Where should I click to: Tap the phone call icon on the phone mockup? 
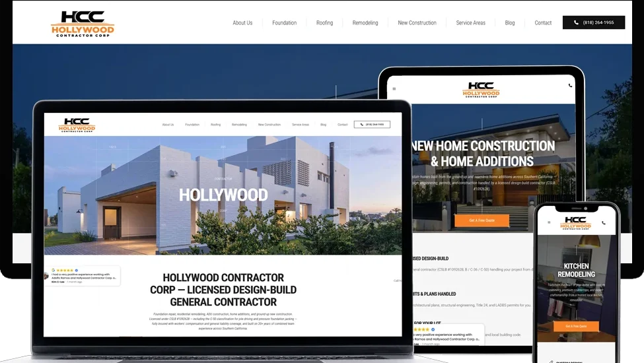point(603,222)
